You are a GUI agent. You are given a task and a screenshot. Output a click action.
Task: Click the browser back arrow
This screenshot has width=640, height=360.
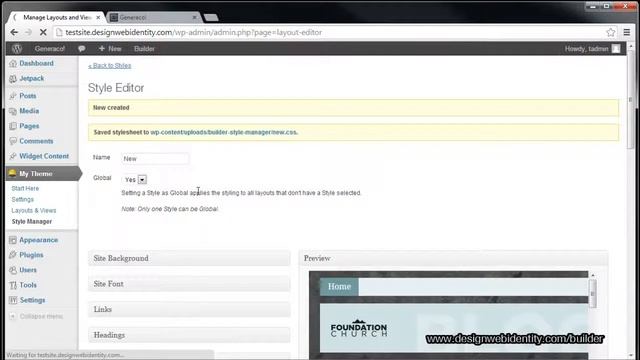point(14,32)
